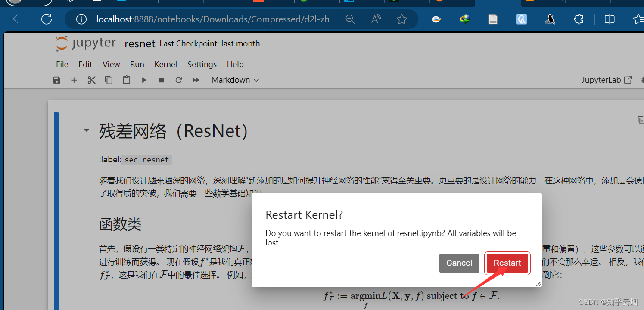View site information icon in address bar
The height and width of the screenshot is (310, 644).
tap(81, 19)
